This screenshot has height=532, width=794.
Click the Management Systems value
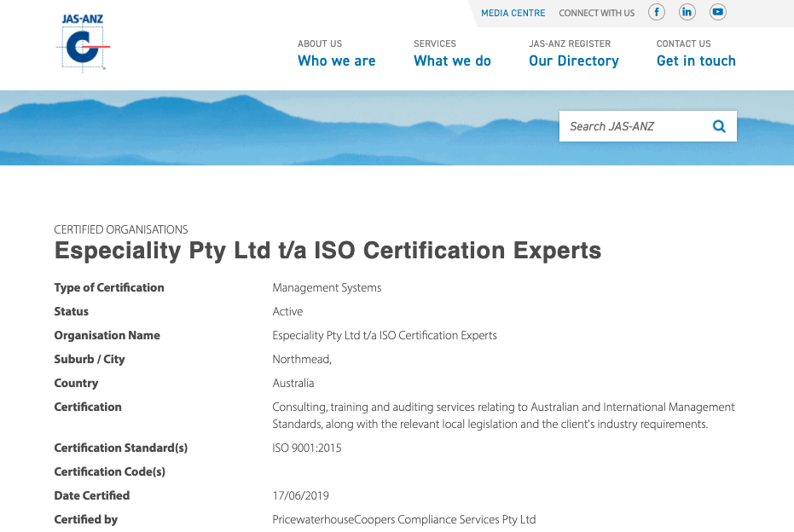pos(327,287)
